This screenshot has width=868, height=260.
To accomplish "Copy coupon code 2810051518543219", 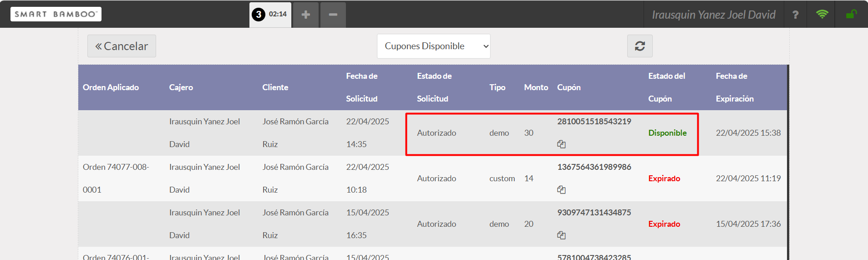I will (x=561, y=144).
